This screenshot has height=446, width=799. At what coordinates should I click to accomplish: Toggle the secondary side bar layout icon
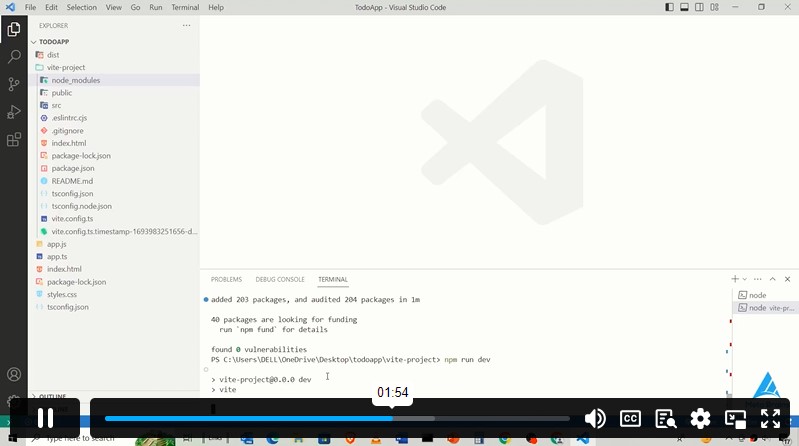point(699,7)
